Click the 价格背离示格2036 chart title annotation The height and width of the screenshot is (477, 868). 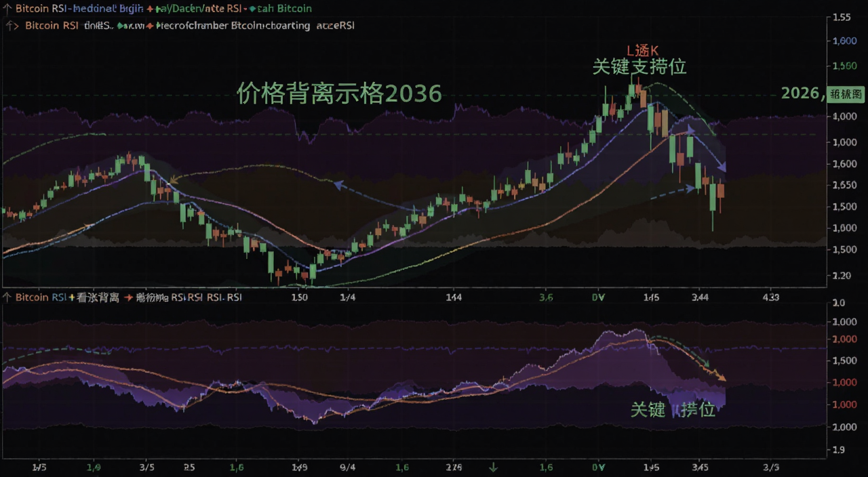pos(339,93)
